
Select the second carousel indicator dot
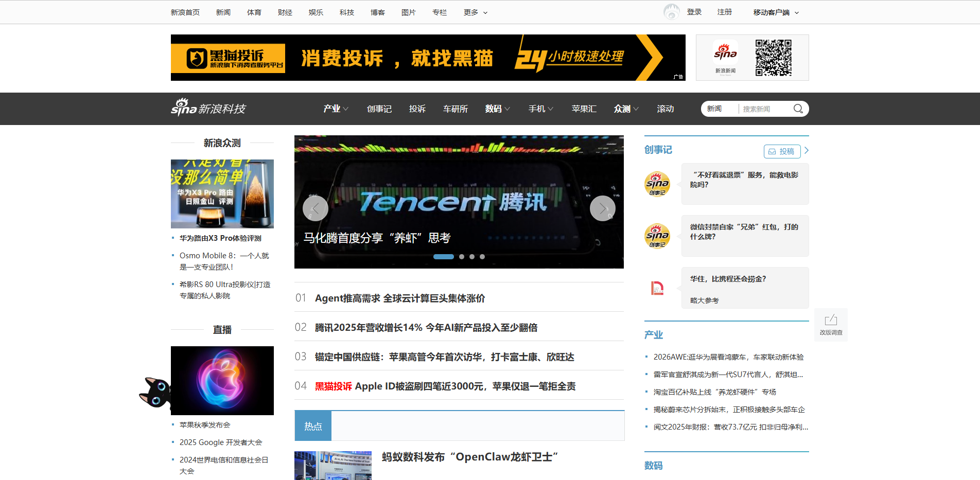(462, 257)
